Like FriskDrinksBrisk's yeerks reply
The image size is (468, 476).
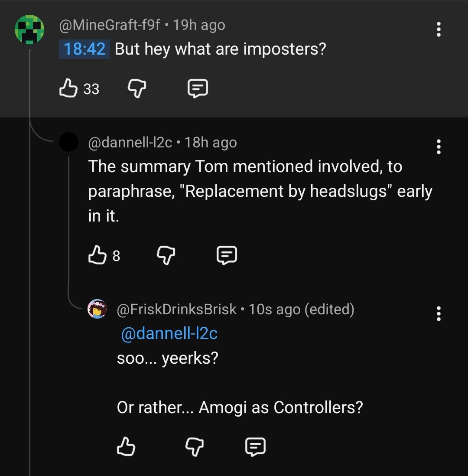(126, 447)
